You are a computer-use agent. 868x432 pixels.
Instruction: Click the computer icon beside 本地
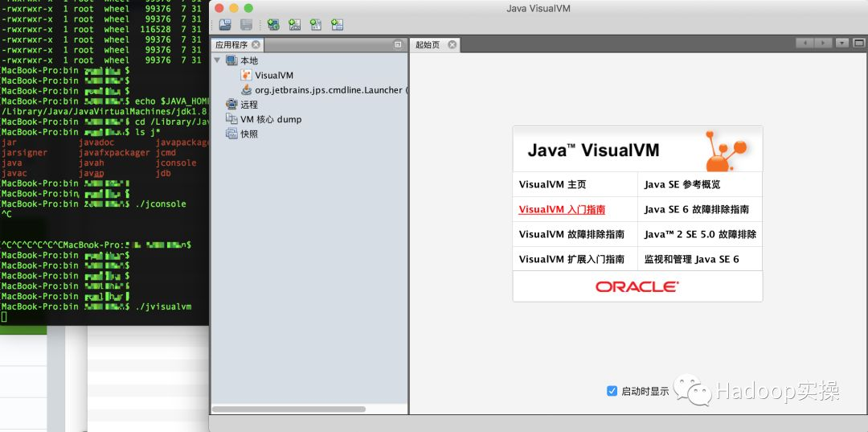click(x=231, y=60)
